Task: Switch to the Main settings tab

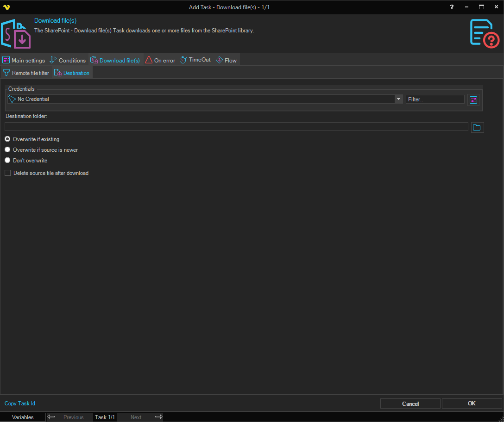Action: (x=24, y=60)
